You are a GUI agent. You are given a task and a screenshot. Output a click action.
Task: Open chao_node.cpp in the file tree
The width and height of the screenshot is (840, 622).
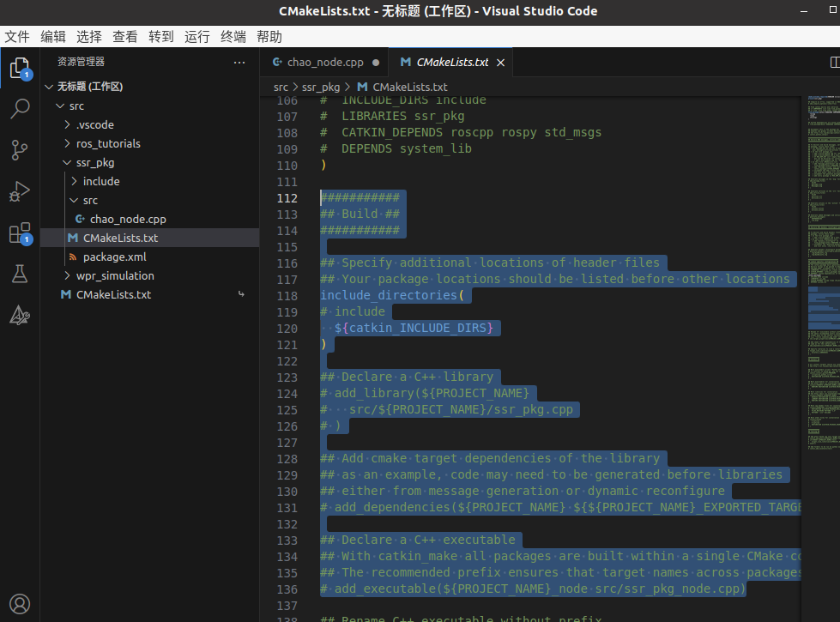click(x=128, y=219)
